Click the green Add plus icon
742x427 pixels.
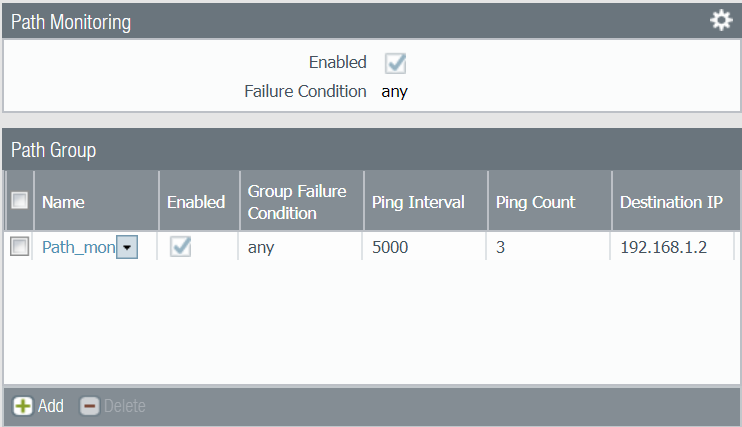pyautogui.click(x=22, y=406)
